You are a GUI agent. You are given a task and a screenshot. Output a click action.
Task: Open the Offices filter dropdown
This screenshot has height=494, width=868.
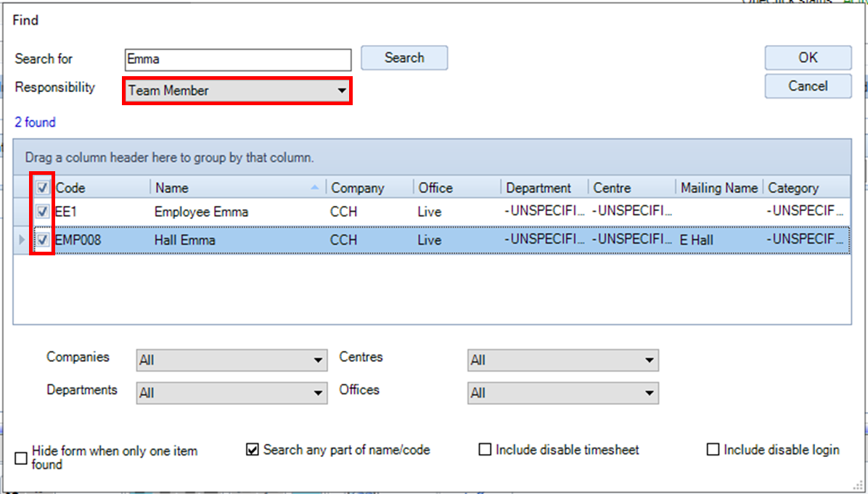point(563,393)
